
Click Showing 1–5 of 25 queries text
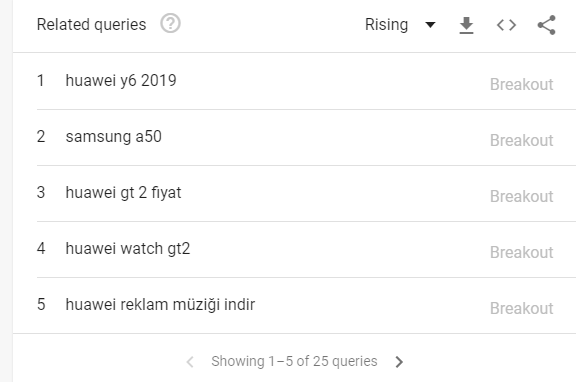294,361
